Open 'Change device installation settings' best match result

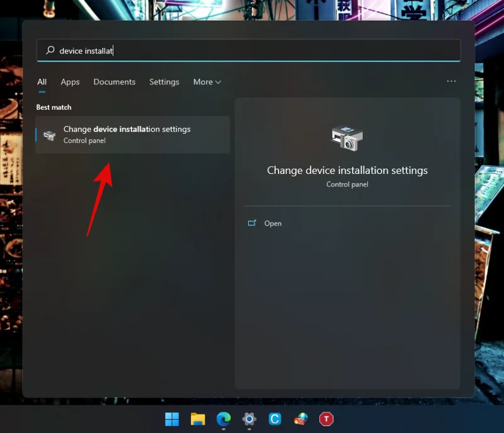(133, 135)
